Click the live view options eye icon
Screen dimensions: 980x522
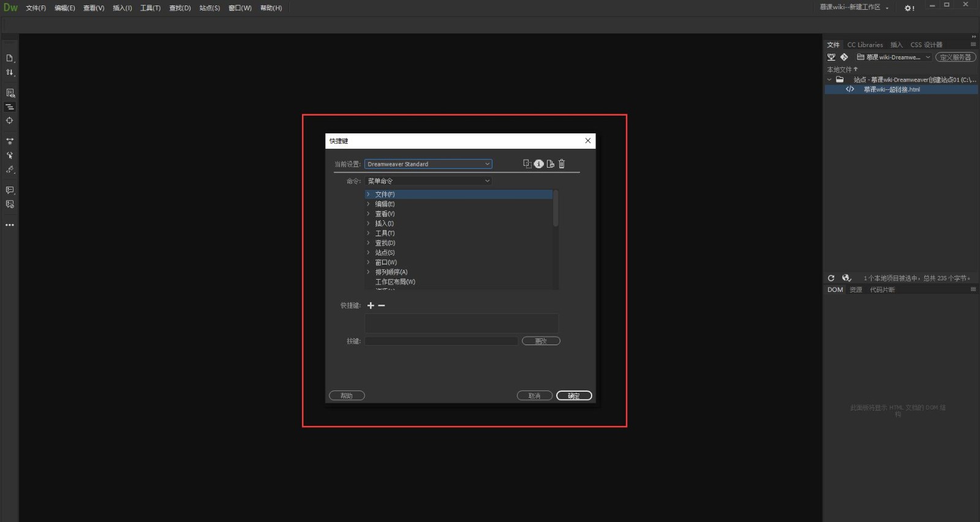[9, 93]
